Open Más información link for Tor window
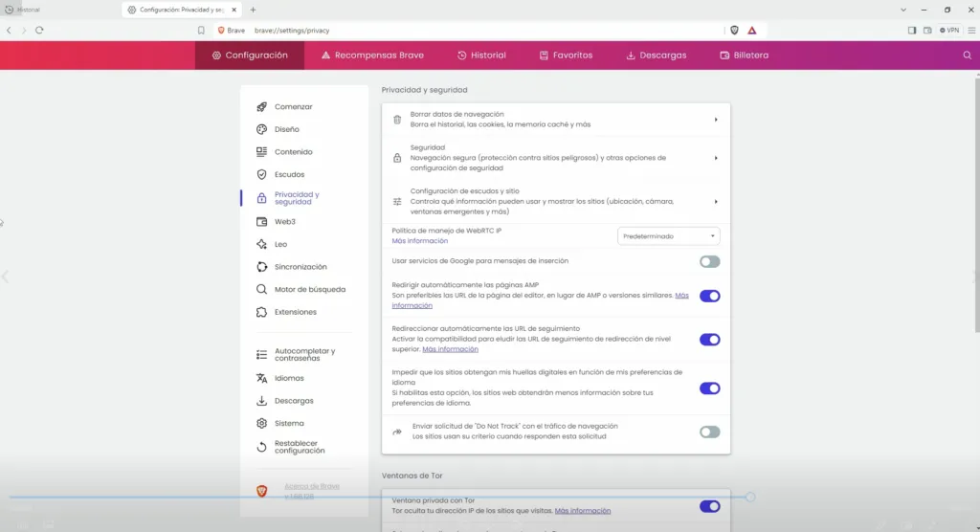This screenshot has height=532, width=980. (x=583, y=511)
